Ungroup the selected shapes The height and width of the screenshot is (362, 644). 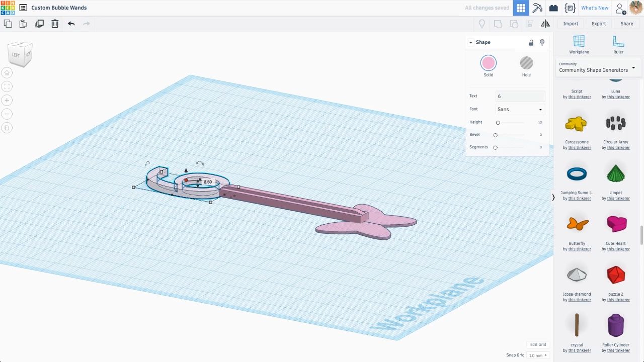tap(514, 24)
